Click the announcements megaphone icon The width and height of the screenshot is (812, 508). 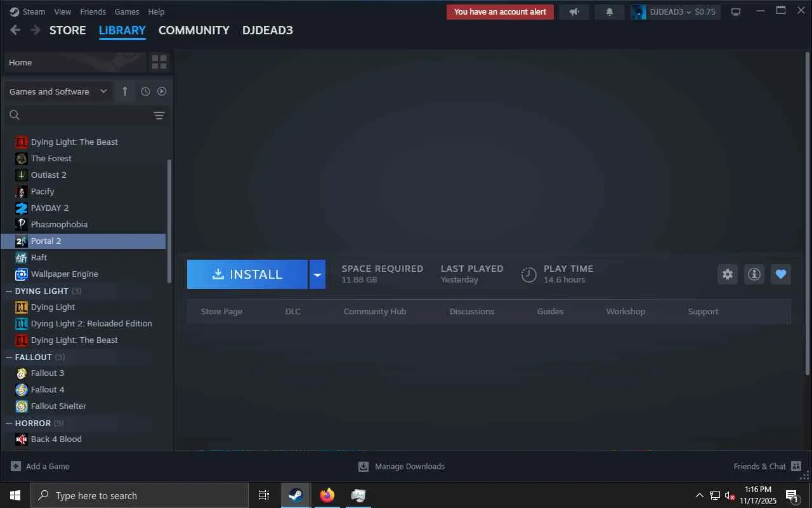tap(574, 12)
